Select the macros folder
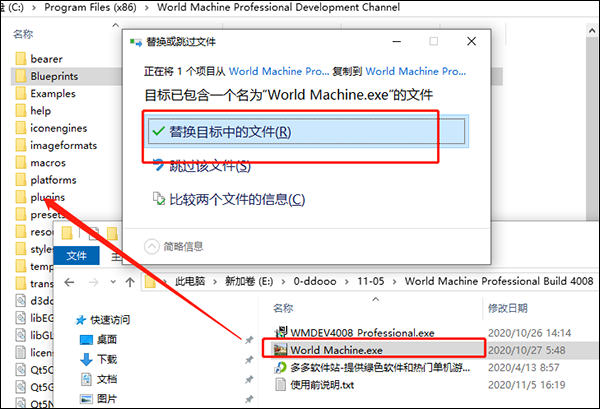Image resolution: width=600 pixels, height=409 pixels. pyautogui.click(x=41, y=163)
